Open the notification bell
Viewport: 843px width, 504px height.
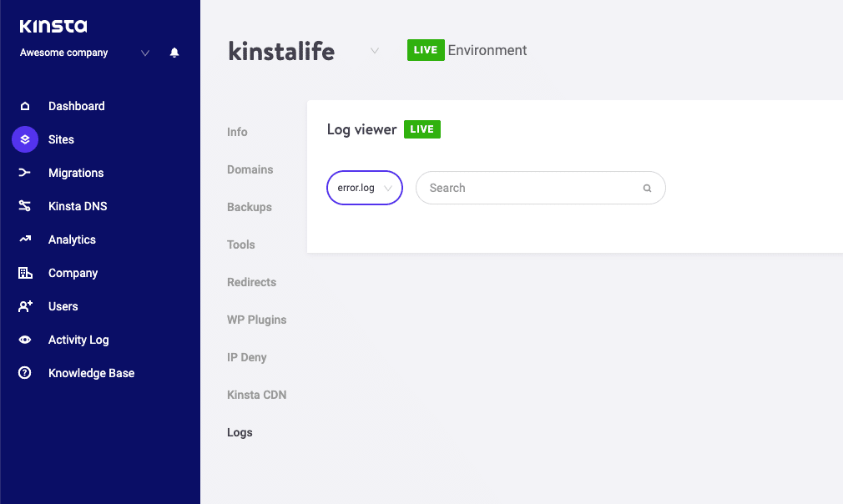coord(174,52)
